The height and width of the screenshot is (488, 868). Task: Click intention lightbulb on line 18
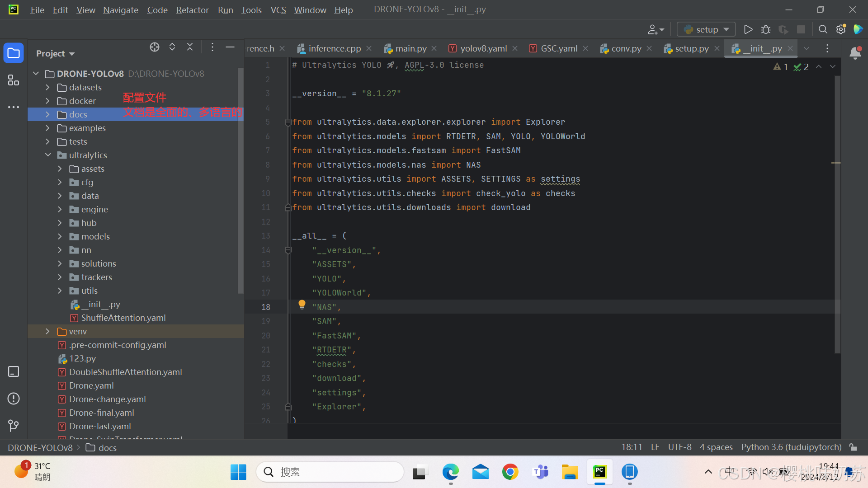pos(302,305)
